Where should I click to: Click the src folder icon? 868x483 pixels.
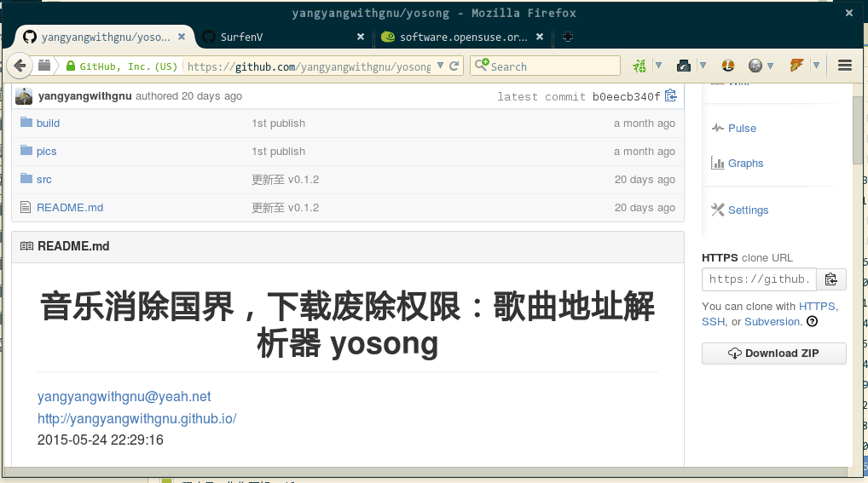26,178
